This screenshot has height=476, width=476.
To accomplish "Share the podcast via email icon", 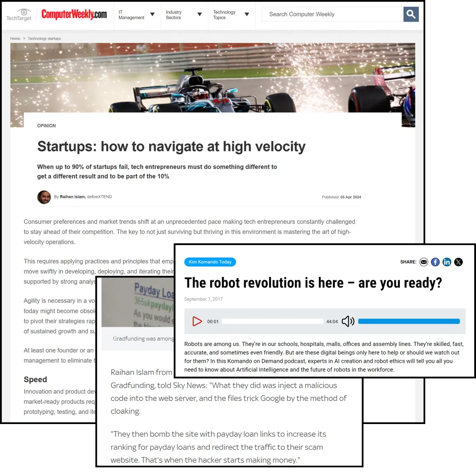I will coord(424,262).
